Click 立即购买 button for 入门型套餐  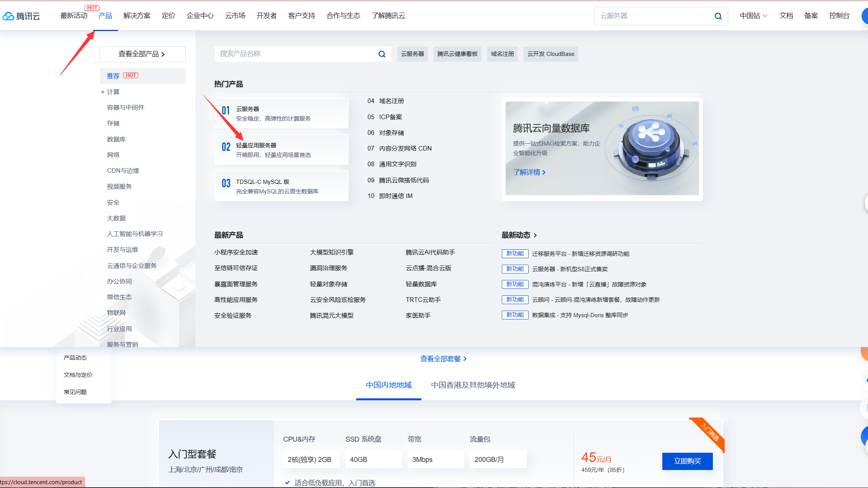[688, 462]
